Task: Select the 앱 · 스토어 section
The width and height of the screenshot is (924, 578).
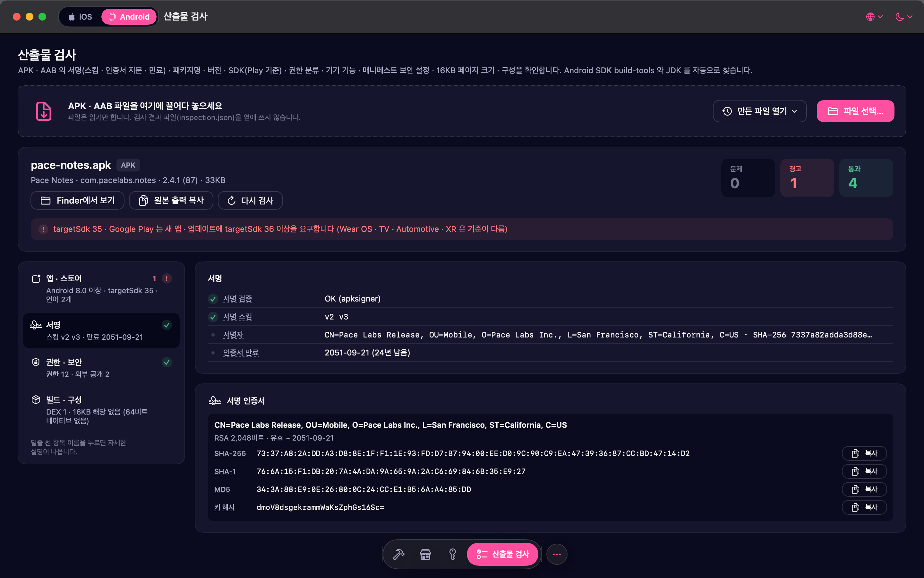Action: (x=101, y=289)
